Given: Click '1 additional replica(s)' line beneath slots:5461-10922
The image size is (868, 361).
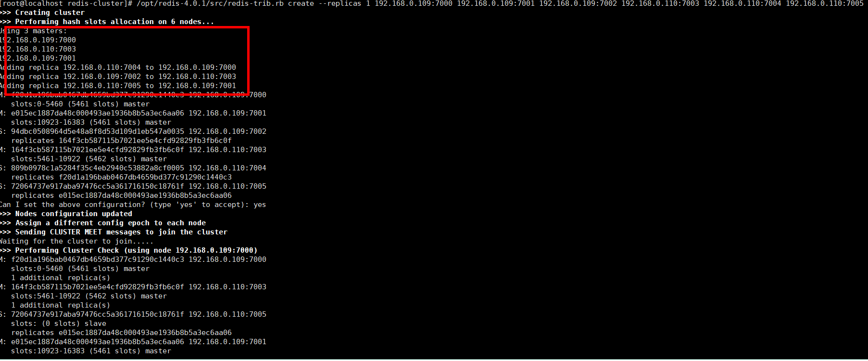Looking at the screenshot, I should tap(61, 305).
